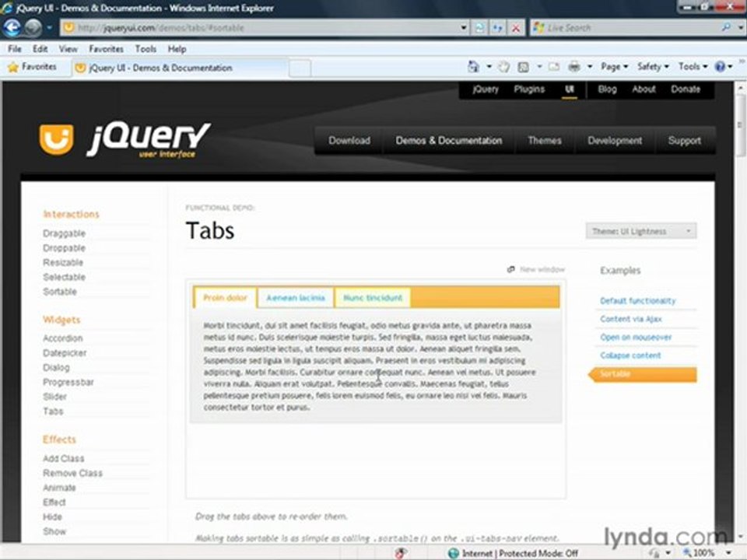This screenshot has height=560, width=747.
Task: Click the Stop loading X icon
Action: 515,28
